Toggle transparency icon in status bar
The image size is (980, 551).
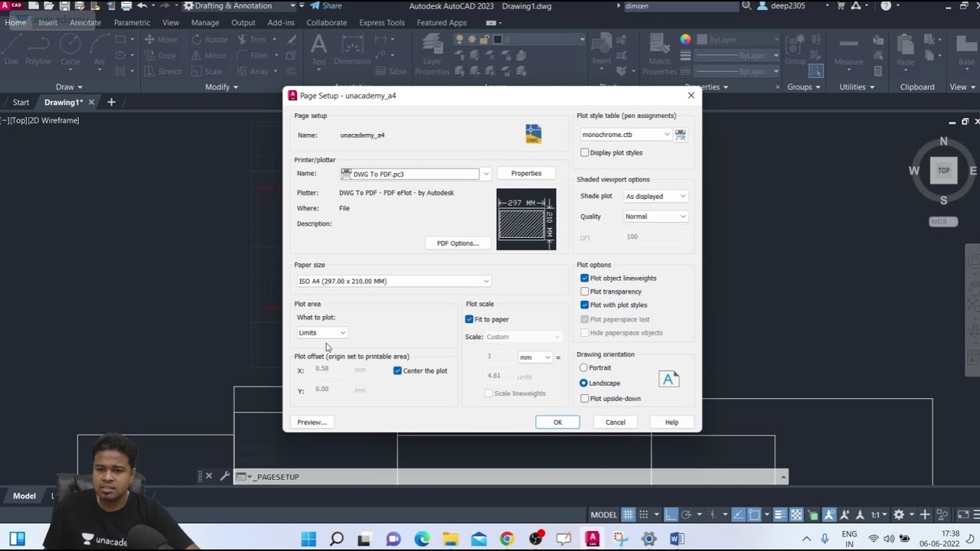796,515
